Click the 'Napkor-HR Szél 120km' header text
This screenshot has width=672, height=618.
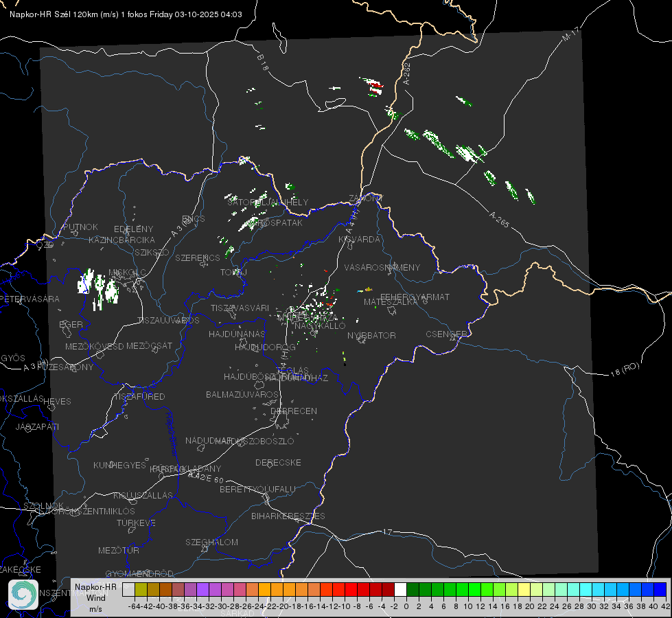(x=54, y=14)
